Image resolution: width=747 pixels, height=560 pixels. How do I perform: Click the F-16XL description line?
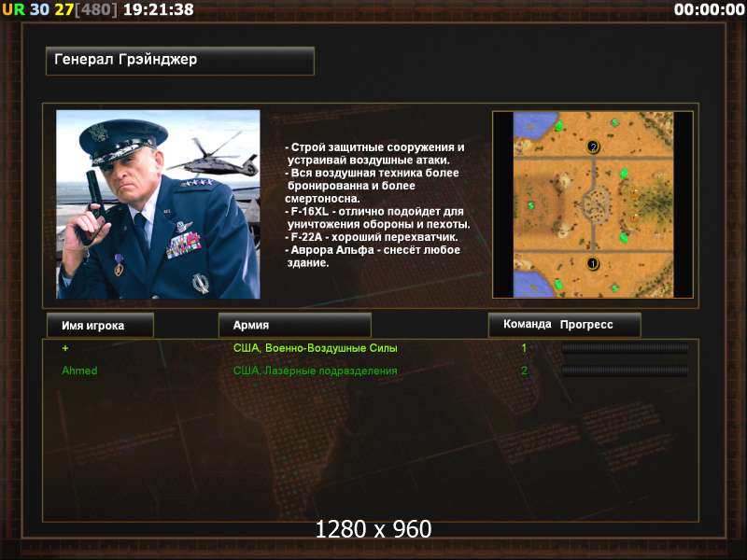pyautogui.click(x=377, y=217)
